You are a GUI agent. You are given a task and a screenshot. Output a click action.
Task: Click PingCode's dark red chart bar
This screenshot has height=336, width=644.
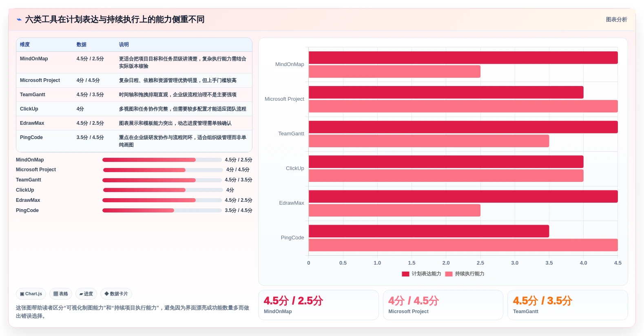click(429, 231)
